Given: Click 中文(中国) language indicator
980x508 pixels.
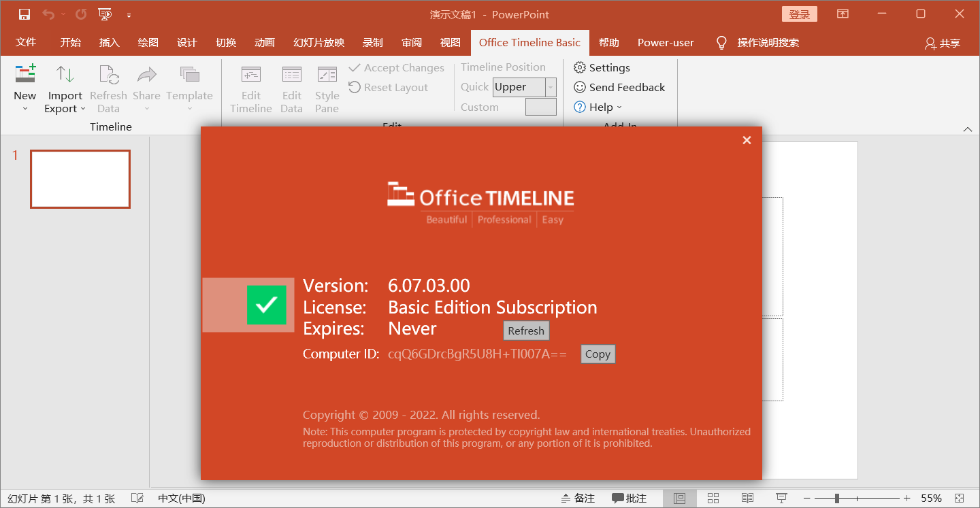Looking at the screenshot, I should 182,498.
